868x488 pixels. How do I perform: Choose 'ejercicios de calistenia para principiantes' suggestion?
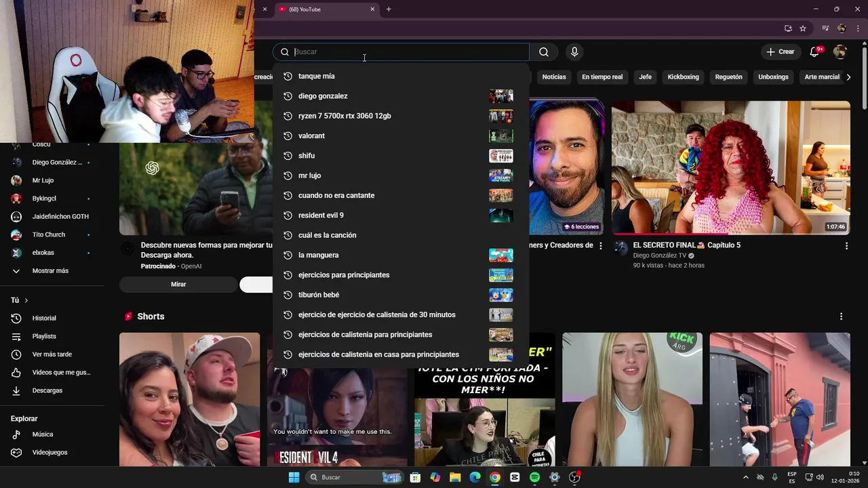point(400,335)
